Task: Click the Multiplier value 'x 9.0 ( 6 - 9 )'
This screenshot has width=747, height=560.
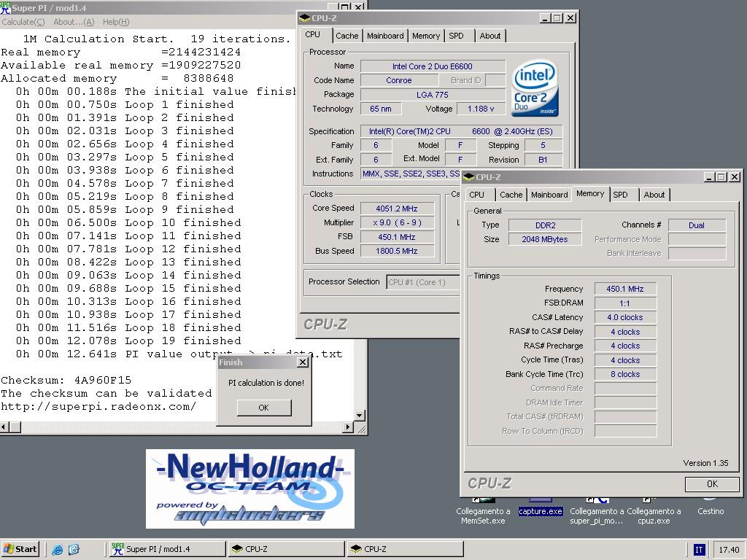Action: [x=397, y=223]
